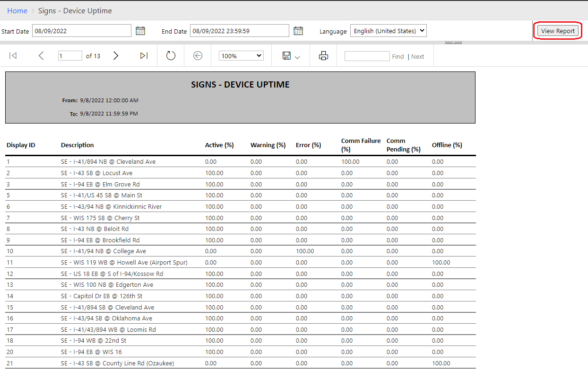The width and height of the screenshot is (588, 372).
Task: Go to previous report page
Action: (x=41, y=56)
